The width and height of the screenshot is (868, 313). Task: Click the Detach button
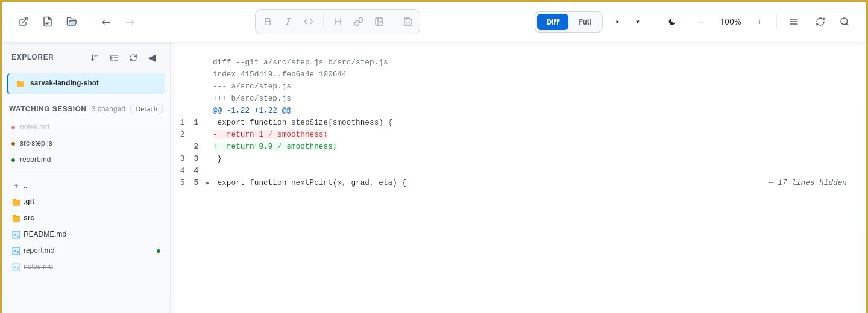[x=146, y=109]
